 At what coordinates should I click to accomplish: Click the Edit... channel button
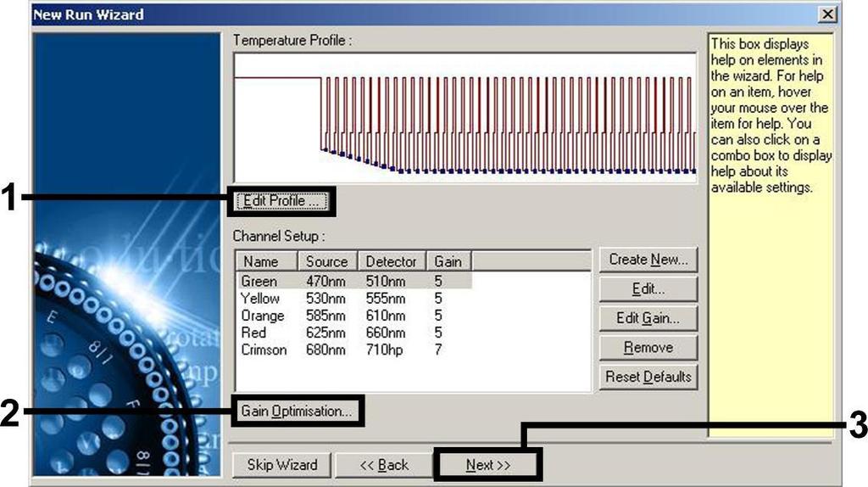pyautogui.click(x=648, y=289)
